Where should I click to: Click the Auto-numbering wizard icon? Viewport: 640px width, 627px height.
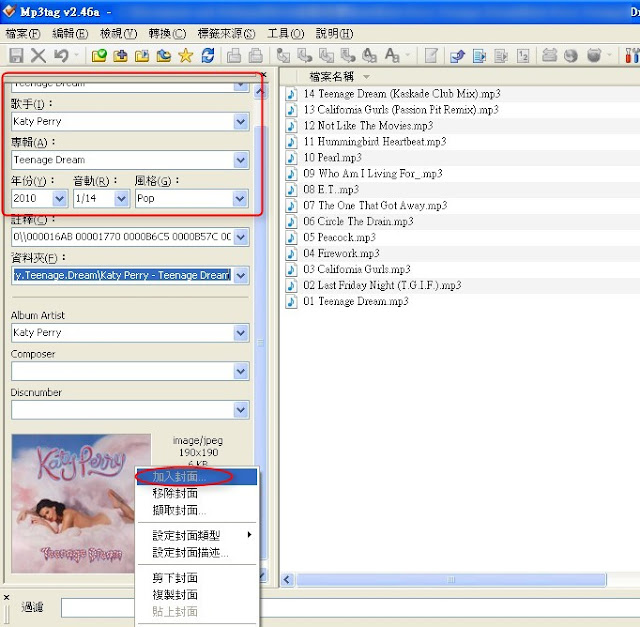(523, 55)
